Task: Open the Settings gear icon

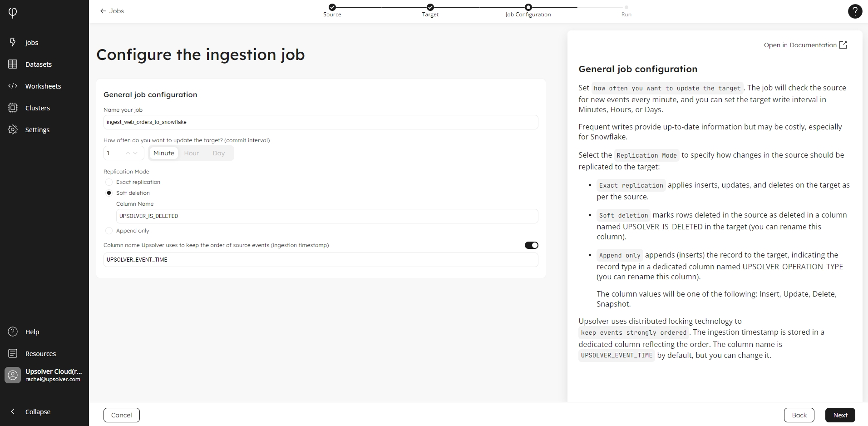Action: coord(13,129)
